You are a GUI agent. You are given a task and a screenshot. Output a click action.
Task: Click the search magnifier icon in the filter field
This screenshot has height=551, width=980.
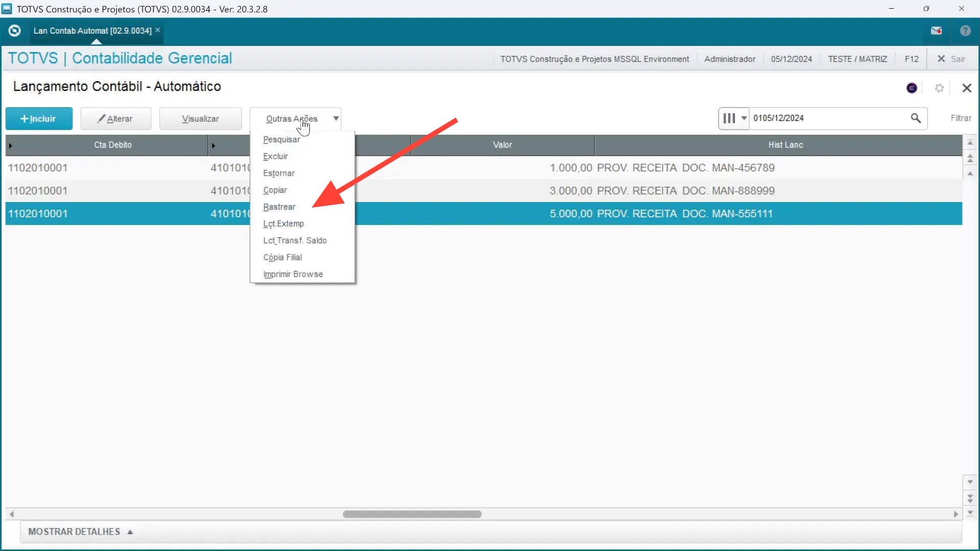(916, 118)
